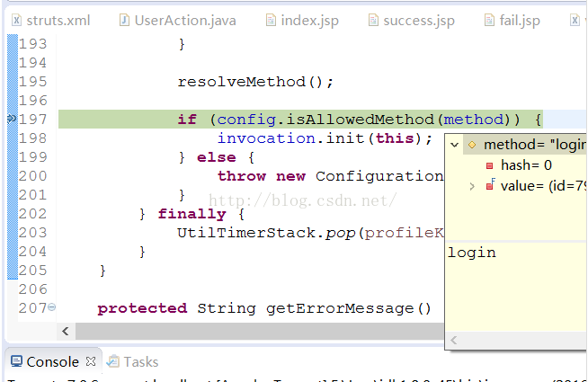The image size is (588, 382).
Task: Click the value field final icon
Action: [x=490, y=184]
